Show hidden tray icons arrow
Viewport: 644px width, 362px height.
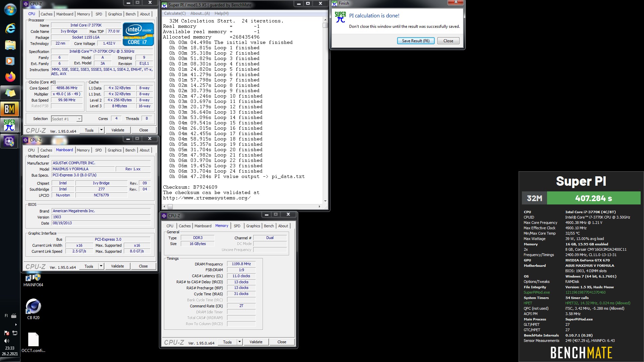pyautogui.click(x=15, y=324)
